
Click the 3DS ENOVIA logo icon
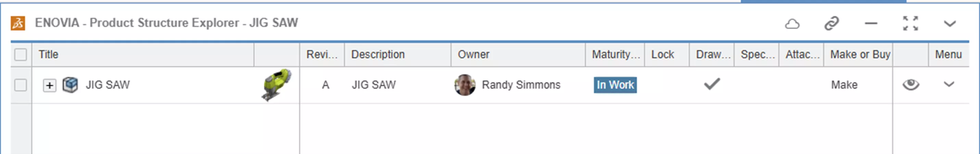tap(18, 23)
